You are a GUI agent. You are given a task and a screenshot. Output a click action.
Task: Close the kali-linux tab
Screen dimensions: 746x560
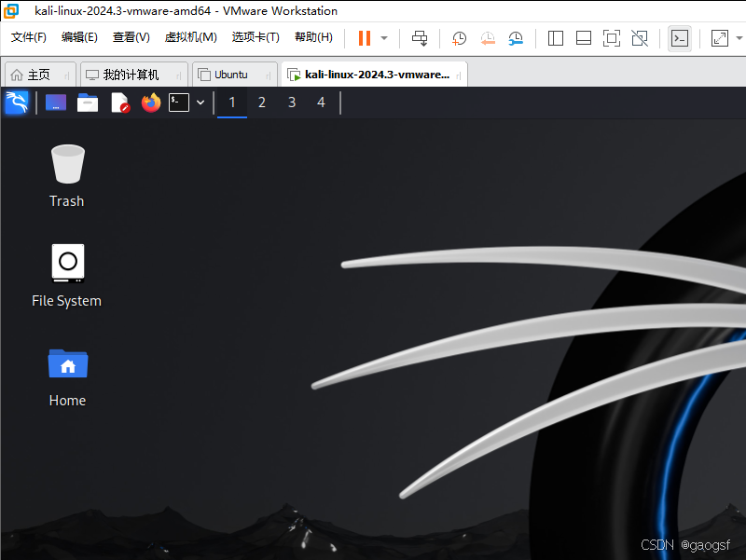point(459,75)
